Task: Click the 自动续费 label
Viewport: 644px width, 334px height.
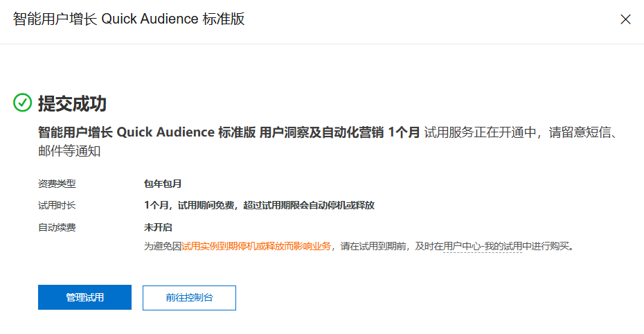Action: pos(57,227)
